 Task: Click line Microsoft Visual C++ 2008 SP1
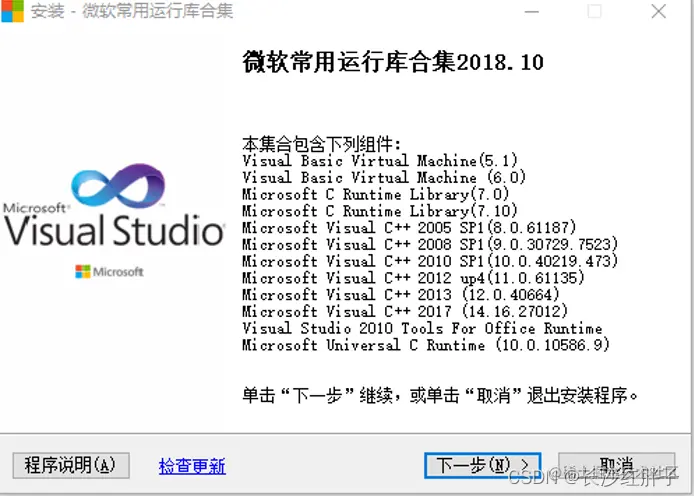pos(430,244)
